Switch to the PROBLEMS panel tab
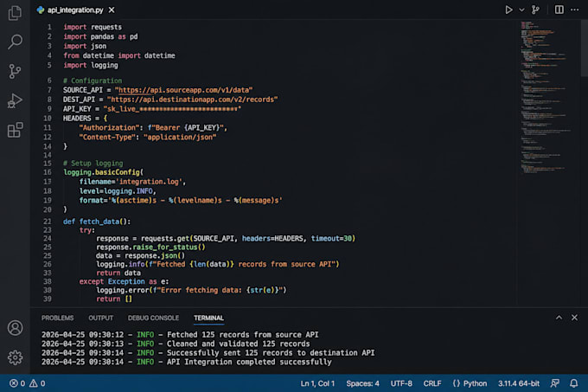The image size is (588, 392). point(57,318)
